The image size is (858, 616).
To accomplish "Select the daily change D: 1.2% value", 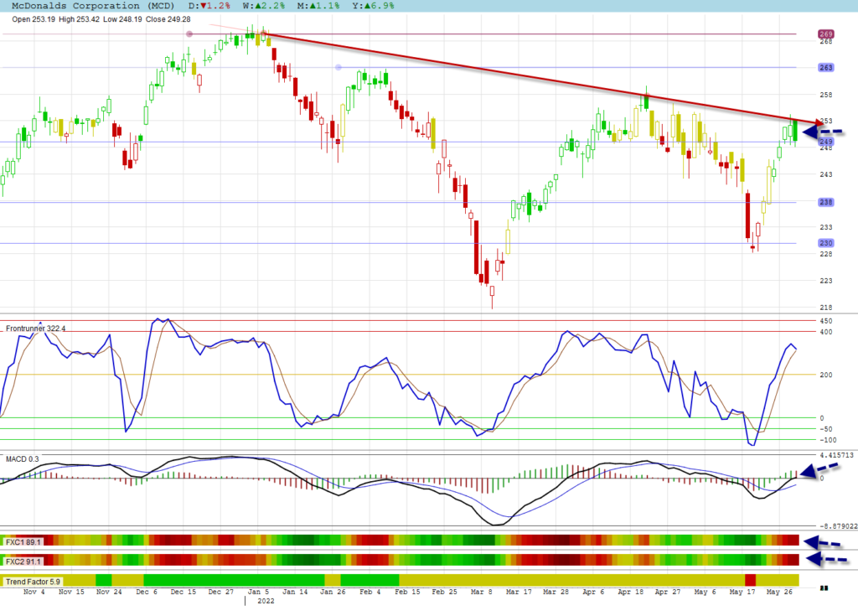I will point(209,6).
